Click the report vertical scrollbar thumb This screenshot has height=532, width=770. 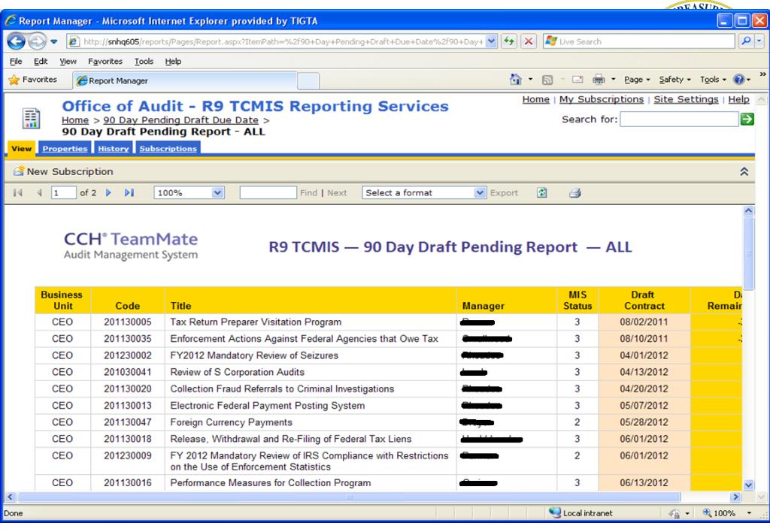(748, 252)
